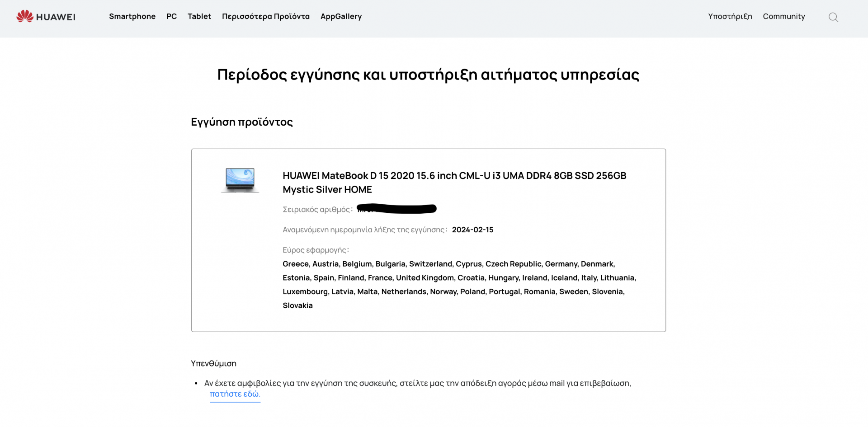868x427 pixels.
Task: Click the MateBook D 15 product title
Action: [454, 183]
